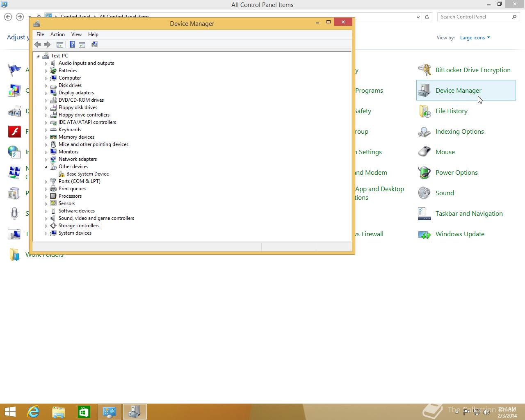Open the Sound link in Control Panel
The width and height of the screenshot is (525, 420).
[x=445, y=193]
